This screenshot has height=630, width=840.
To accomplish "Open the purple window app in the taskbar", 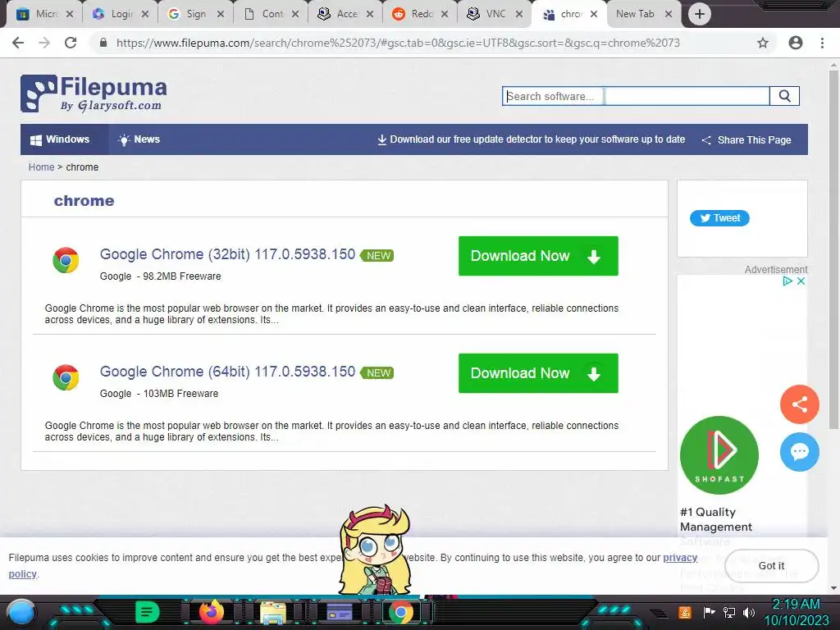I will click(339, 612).
